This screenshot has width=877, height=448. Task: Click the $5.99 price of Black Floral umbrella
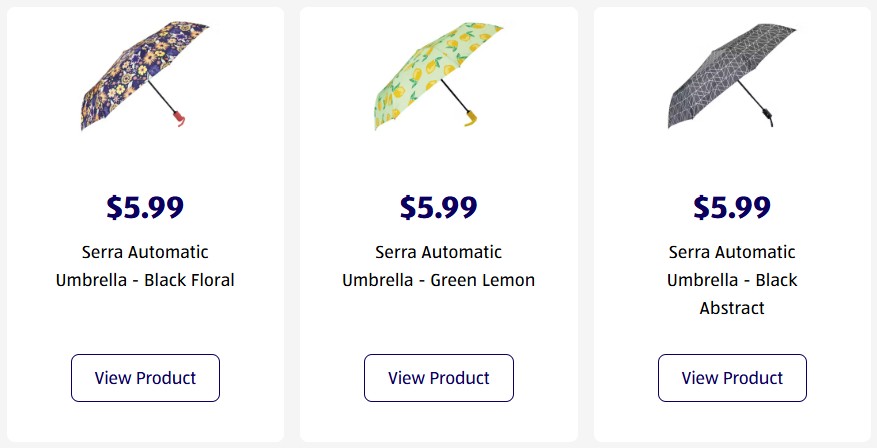(145, 207)
